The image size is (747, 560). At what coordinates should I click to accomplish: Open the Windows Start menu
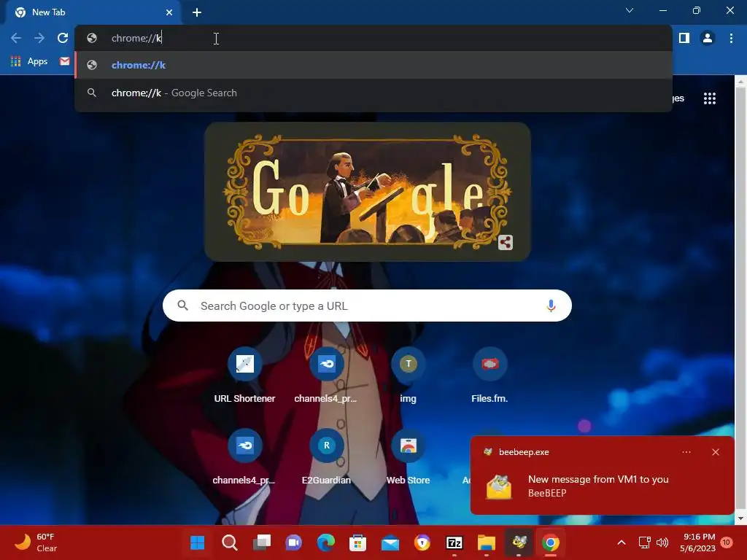click(x=197, y=542)
